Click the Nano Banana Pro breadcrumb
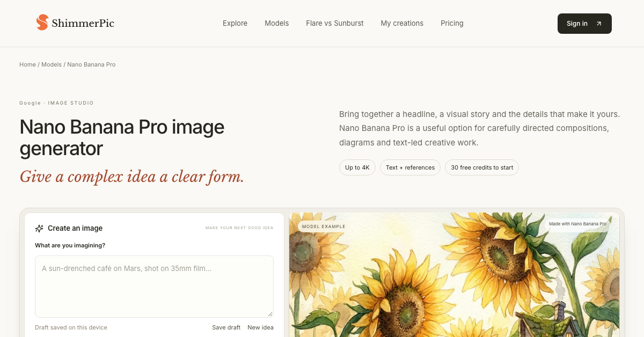The width and height of the screenshot is (644, 337). (91, 64)
